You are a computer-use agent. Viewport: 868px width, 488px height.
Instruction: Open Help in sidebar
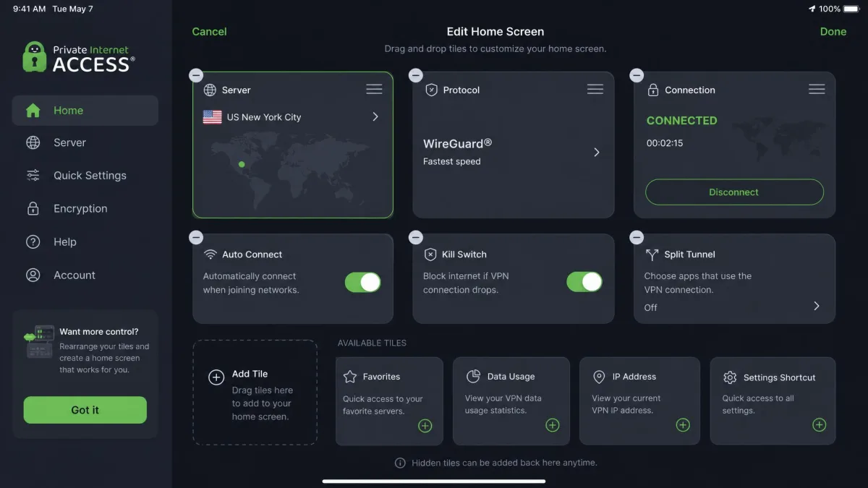point(85,241)
